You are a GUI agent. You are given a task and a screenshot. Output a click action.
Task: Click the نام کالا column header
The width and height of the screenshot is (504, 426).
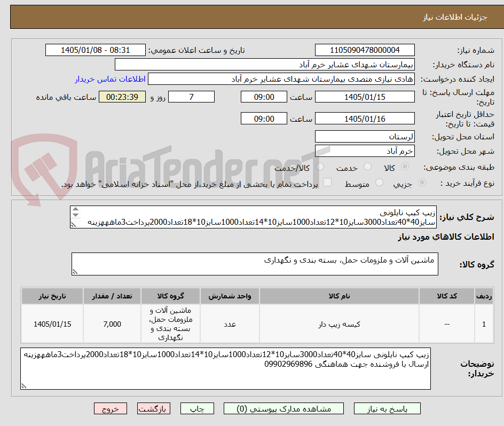coord(339,296)
